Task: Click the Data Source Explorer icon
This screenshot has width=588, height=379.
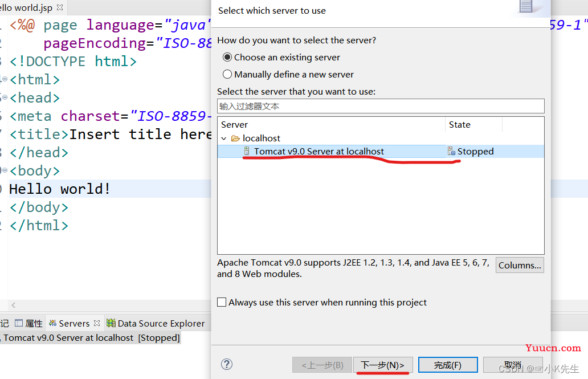Action: click(111, 323)
